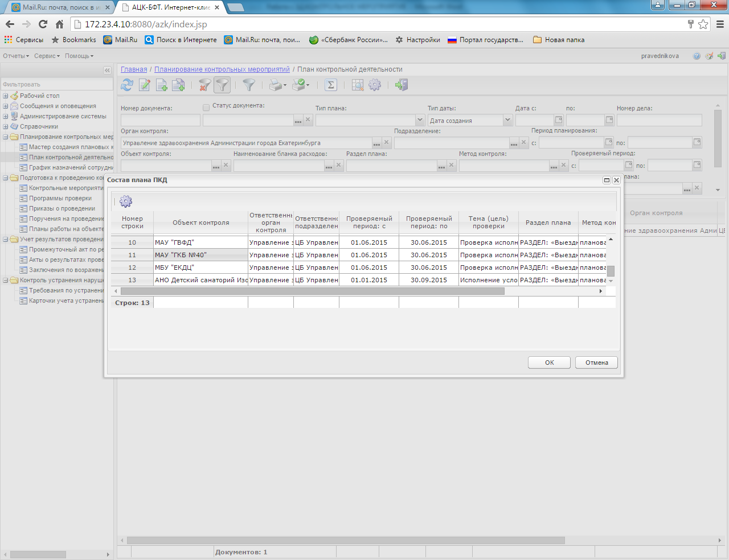Viewport: 729px width, 560px height.
Task: Expand the Рабочий стол tree node
Action: point(6,96)
